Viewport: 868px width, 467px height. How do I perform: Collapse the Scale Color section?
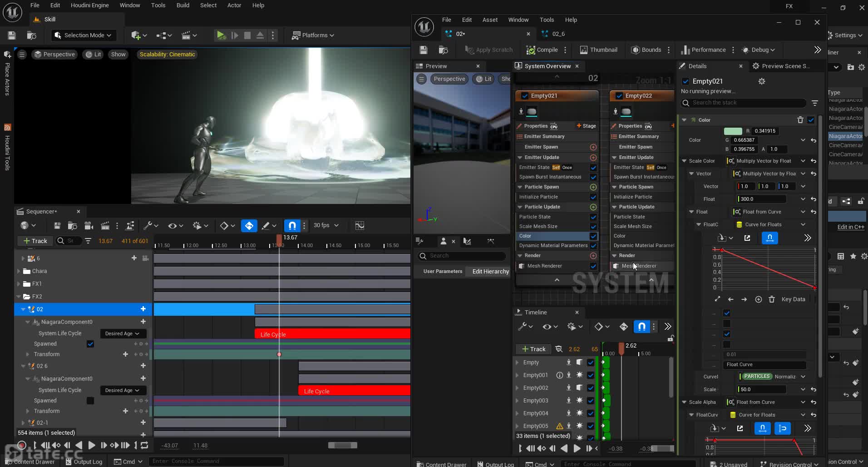coord(684,161)
